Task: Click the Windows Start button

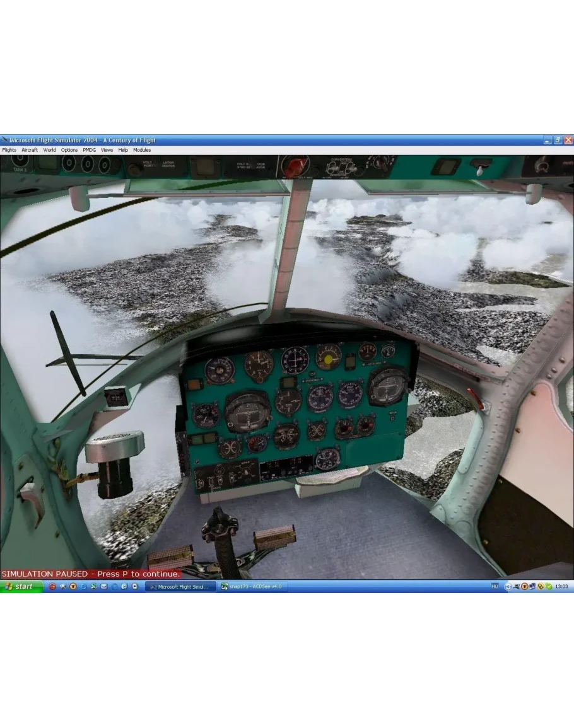Action: click(x=21, y=586)
